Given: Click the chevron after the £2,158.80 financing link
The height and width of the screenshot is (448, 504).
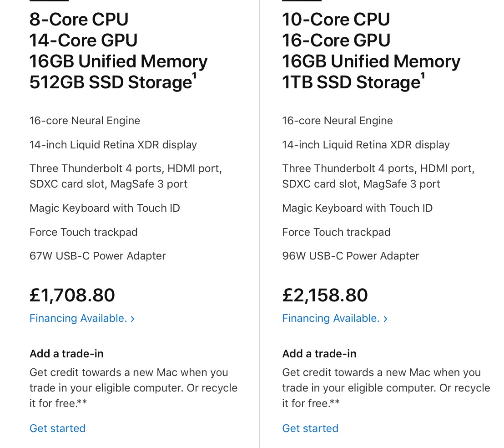Looking at the screenshot, I should point(385,319).
